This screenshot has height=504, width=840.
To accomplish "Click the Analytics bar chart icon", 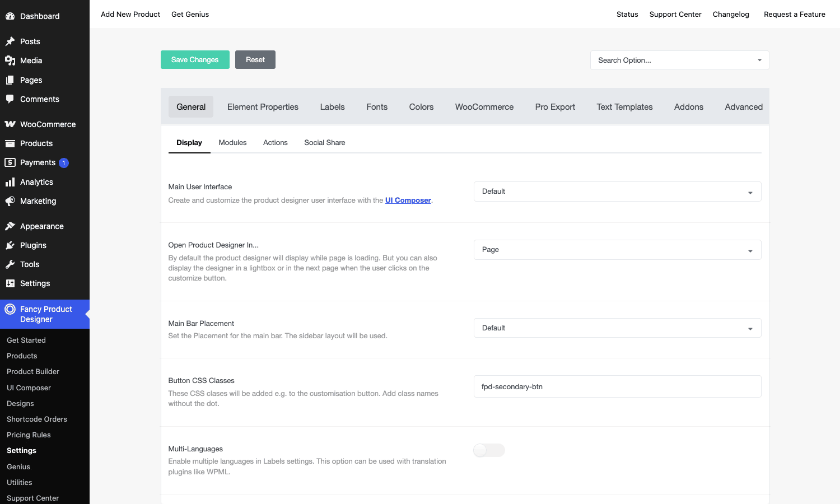I will (10, 182).
